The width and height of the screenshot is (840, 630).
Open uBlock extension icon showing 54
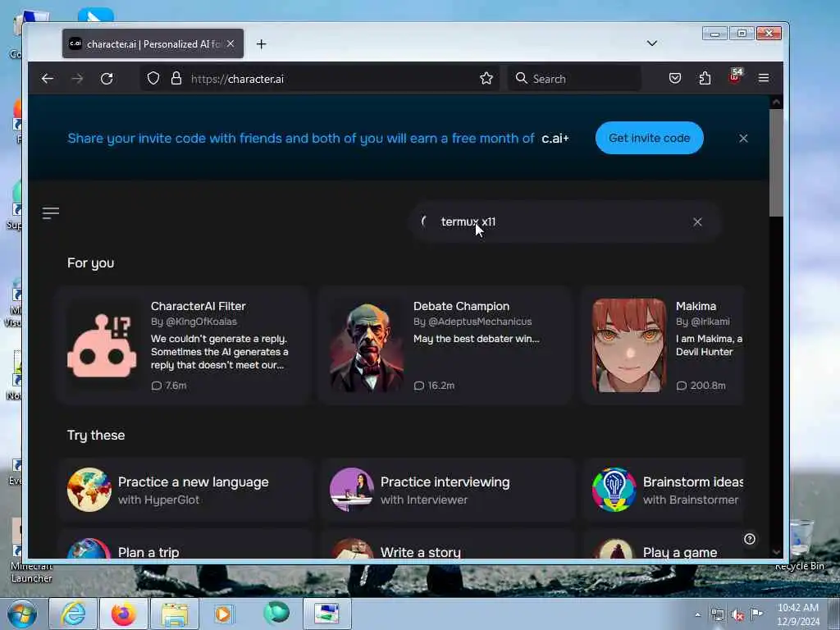(x=736, y=76)
